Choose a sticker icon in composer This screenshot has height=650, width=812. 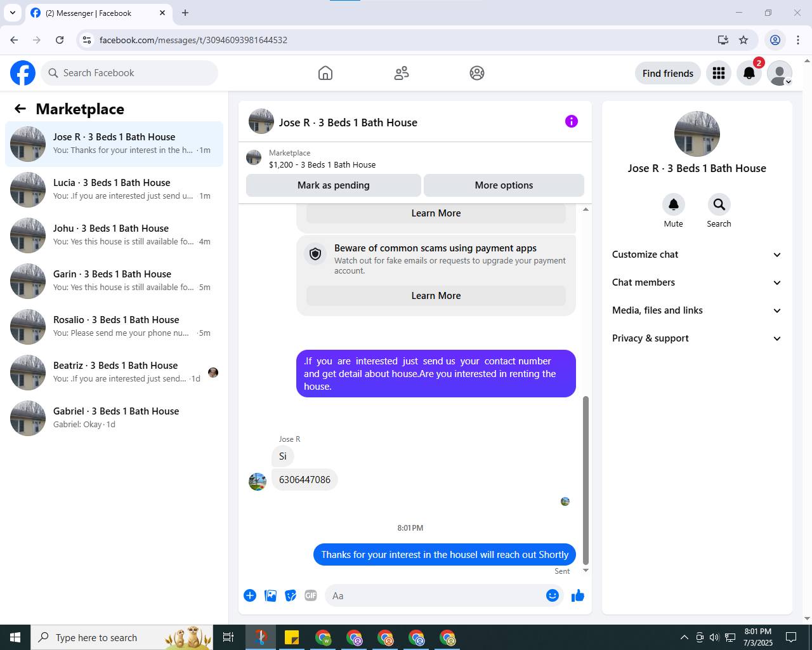click(x=291, y=595)
